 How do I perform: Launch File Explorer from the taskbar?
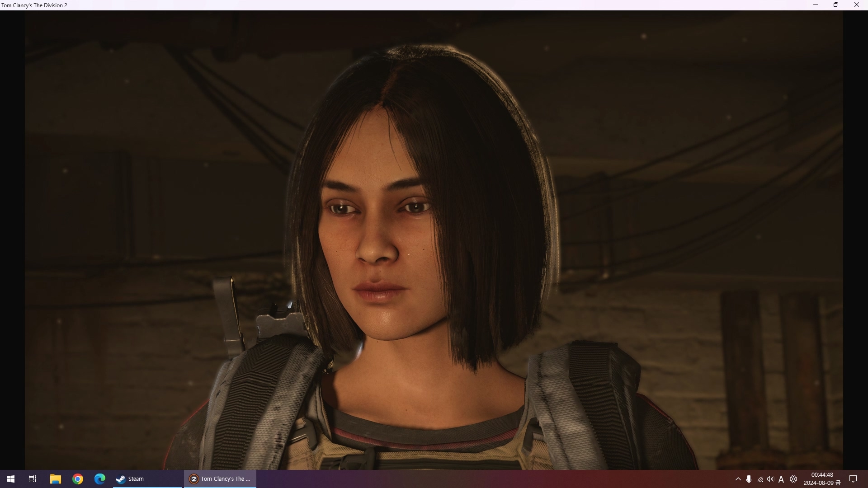click(55, 479)
